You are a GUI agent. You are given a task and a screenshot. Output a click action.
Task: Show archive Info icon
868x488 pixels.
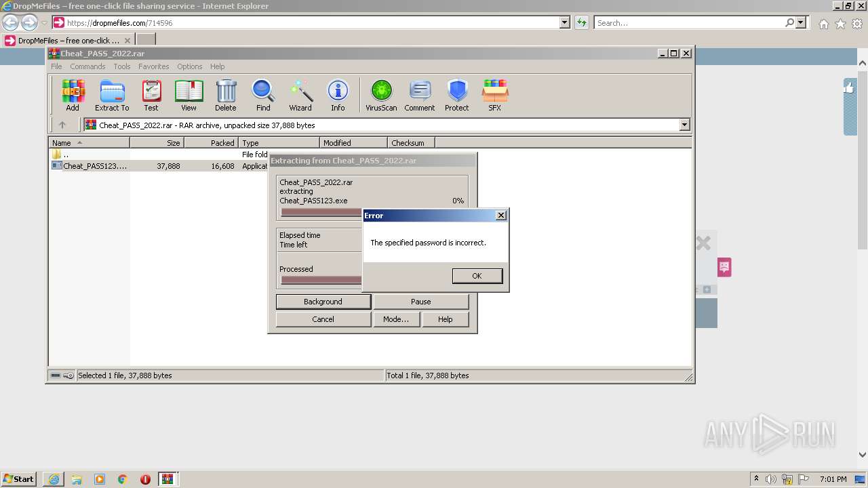pyautogui.click(x=338, y=95)
